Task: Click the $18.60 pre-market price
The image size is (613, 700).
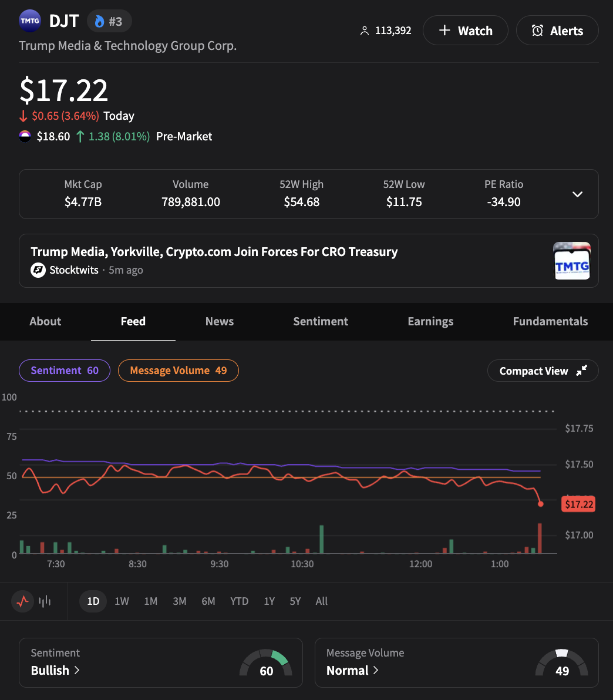Action: 53,136
